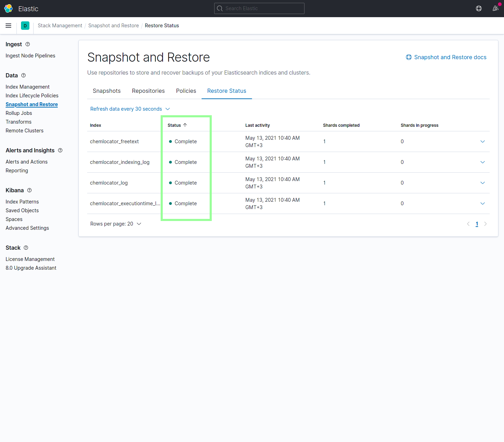Viewport: 504px width, 442px height.
Task: Expand the chemlocator_freetext row details
Action: (x=482, y=141)
